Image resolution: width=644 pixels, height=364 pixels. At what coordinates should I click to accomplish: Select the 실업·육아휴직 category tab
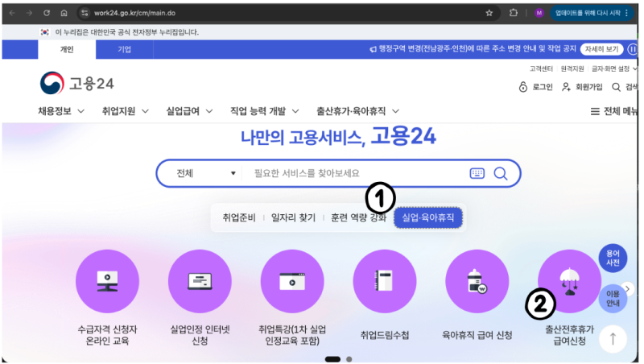pos(428,217)
